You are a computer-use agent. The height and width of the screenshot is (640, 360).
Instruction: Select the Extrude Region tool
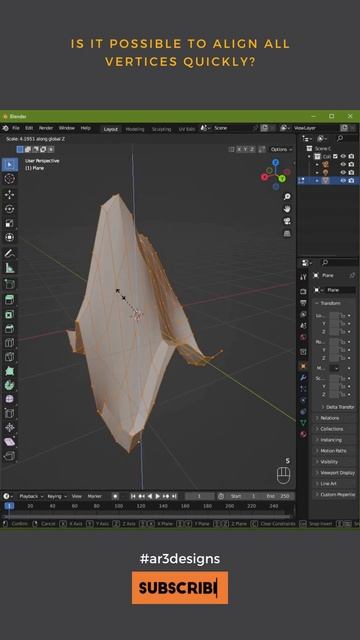pos(9,300)
